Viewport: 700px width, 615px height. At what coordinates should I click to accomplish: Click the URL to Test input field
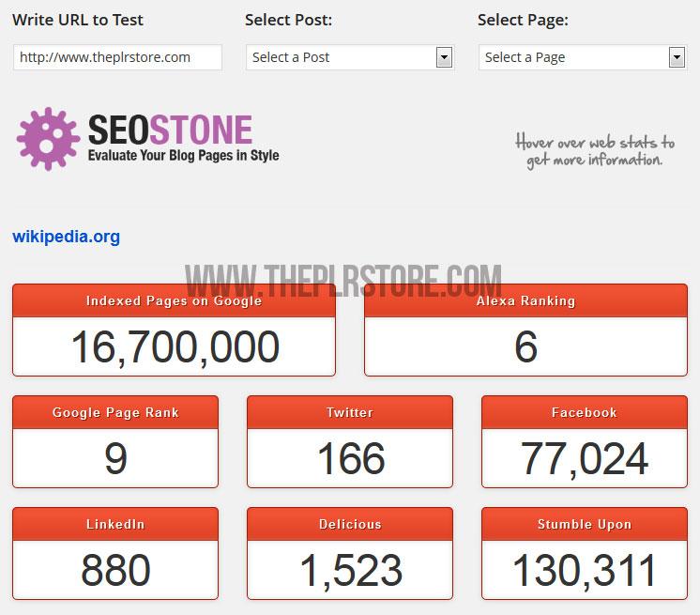tap(117, 57)
